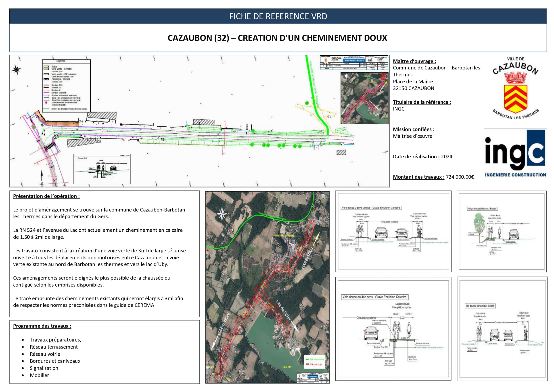
Task: Click the paragraph beginning 'Ces aménagements seront éloignés'
Action: click(x=92, y=281)
